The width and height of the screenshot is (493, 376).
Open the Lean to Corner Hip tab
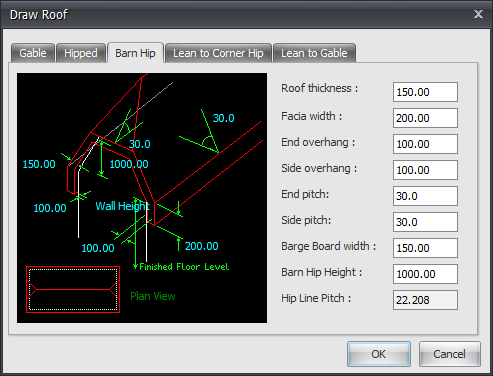point(218,53)
